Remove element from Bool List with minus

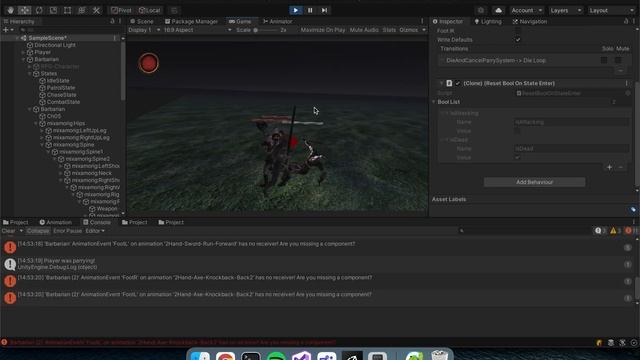620,167
